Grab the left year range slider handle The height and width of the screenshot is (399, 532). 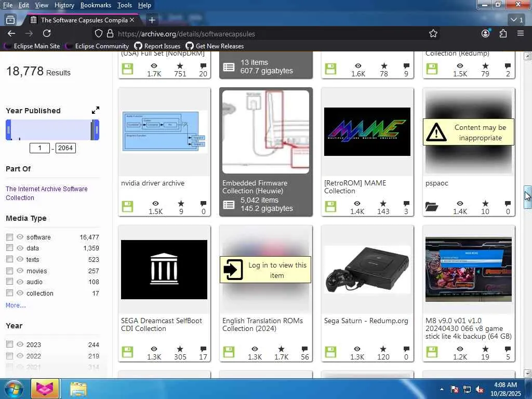pos(8,129)
